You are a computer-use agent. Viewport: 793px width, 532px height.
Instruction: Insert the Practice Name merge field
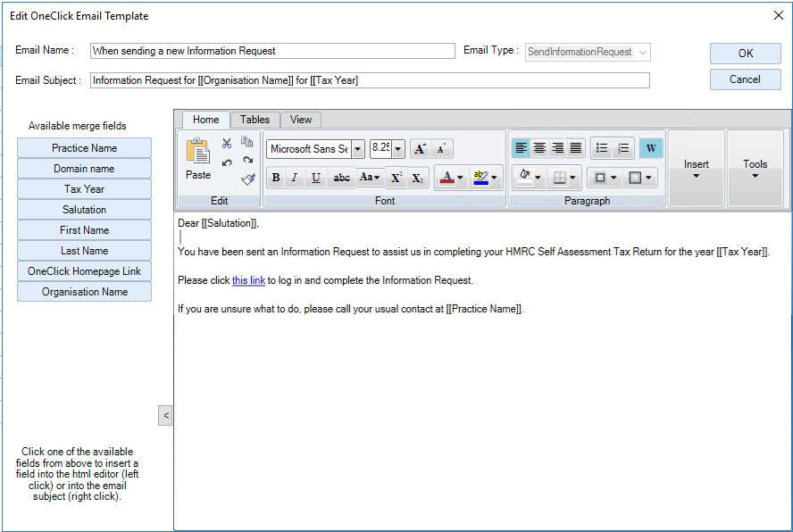85,147
